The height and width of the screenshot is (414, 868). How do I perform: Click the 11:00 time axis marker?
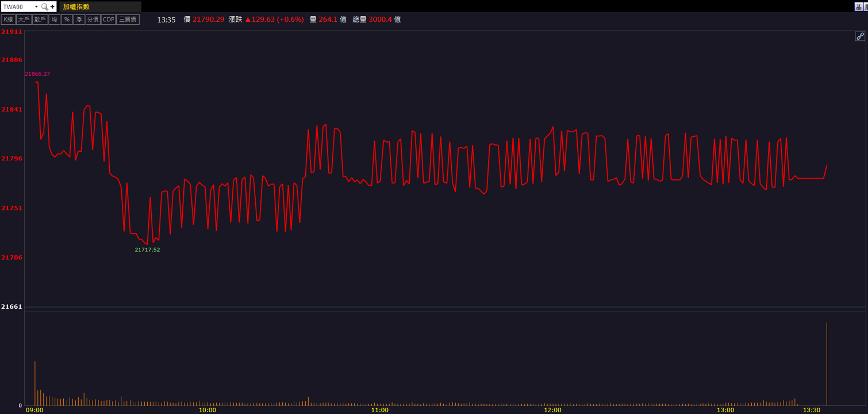[380, 410]
